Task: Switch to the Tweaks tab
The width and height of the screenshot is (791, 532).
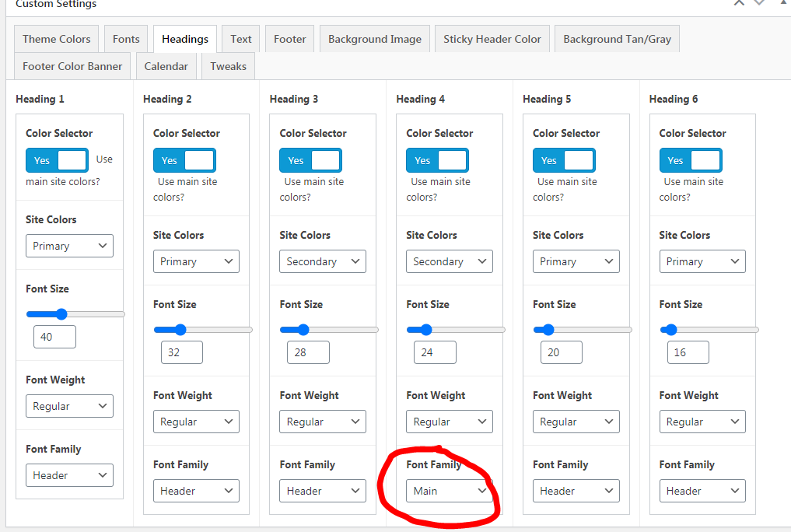Action: click(228, 66)
